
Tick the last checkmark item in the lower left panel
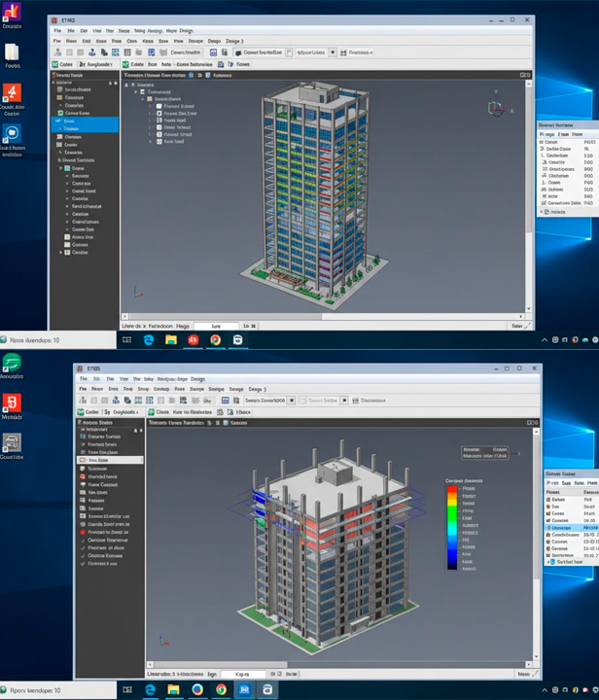click(82, 562)
